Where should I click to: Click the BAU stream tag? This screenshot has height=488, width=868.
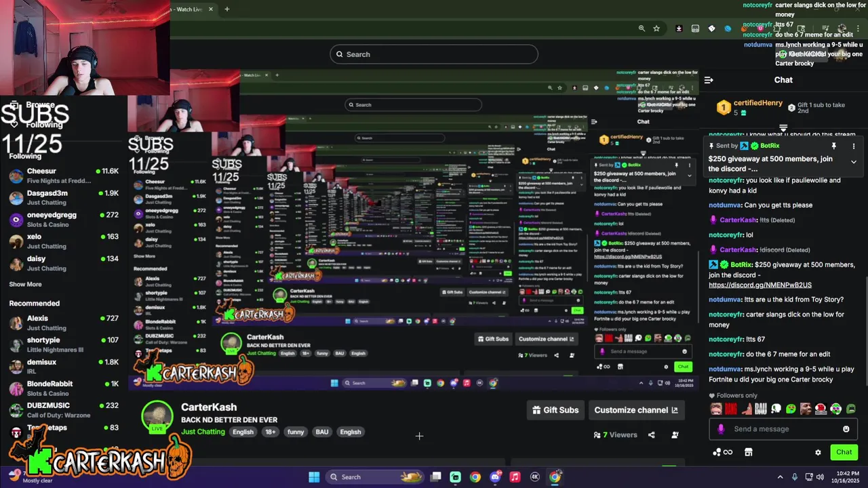[322, 432]
